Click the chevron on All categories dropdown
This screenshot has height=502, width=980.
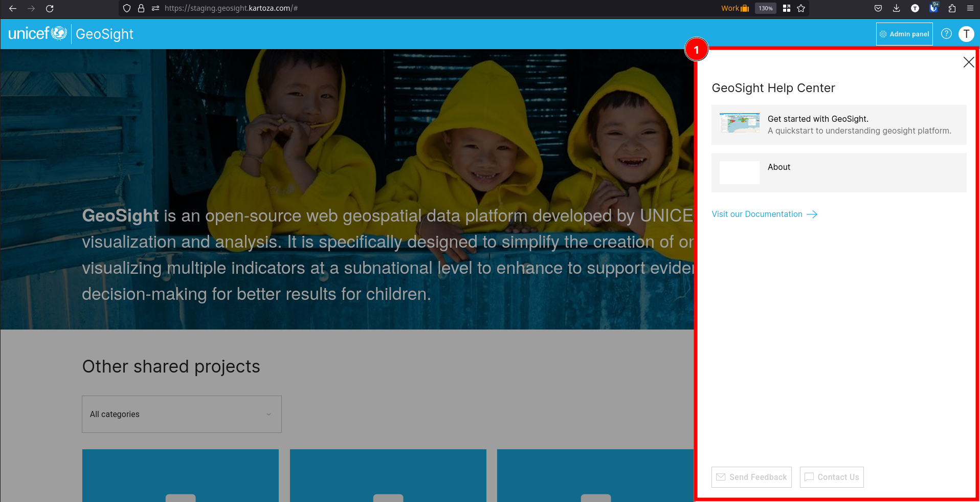pyautogui.click(x=269, y=414)
